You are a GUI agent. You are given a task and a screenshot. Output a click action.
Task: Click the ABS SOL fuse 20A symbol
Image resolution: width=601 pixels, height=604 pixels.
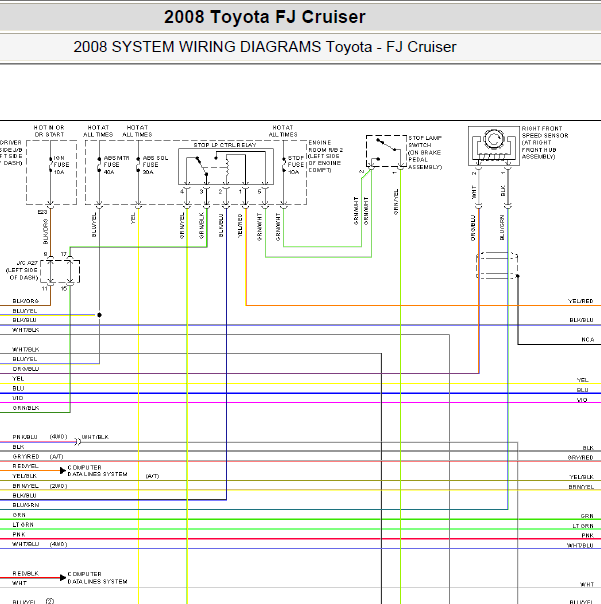[138, 165]
